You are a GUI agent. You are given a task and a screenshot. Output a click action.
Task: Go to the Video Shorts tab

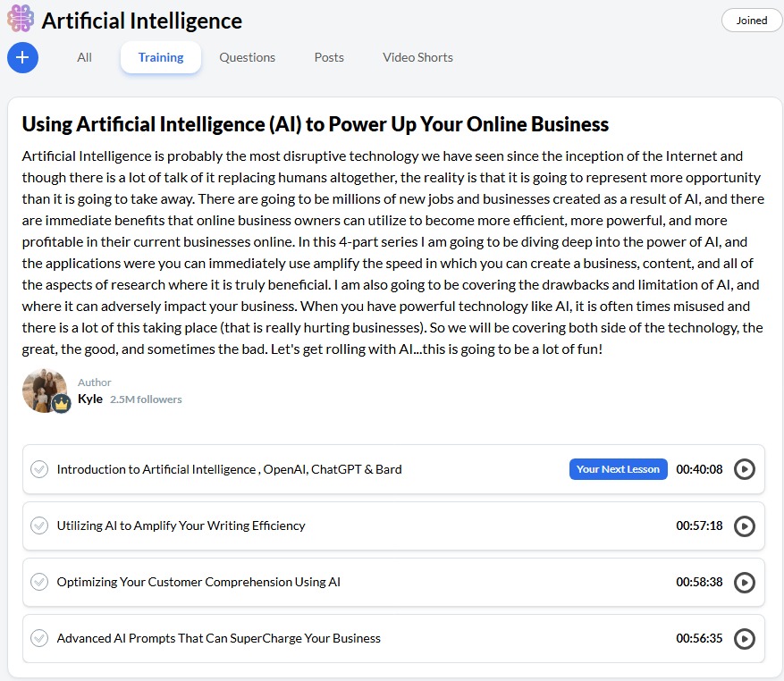[x=417, y=57]
